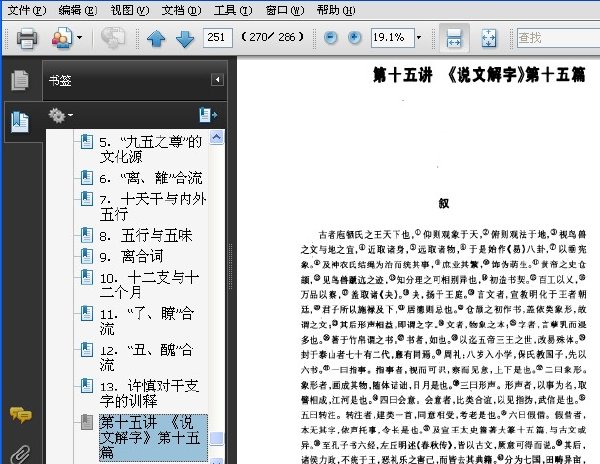The height and width of the screenshot is (464, 600).
Task: Select bookmark 11. "了、瞭"合流
Action: (147, 321)
